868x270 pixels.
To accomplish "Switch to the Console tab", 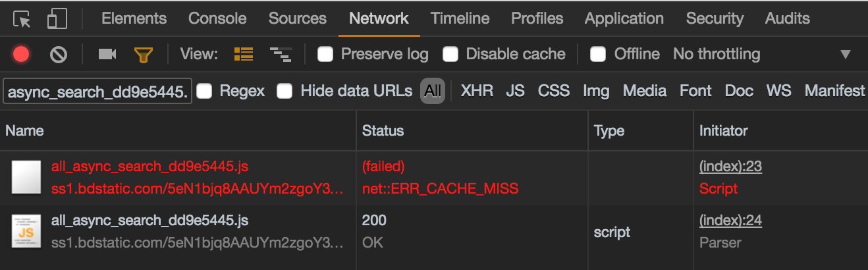I will coord(217,18).
